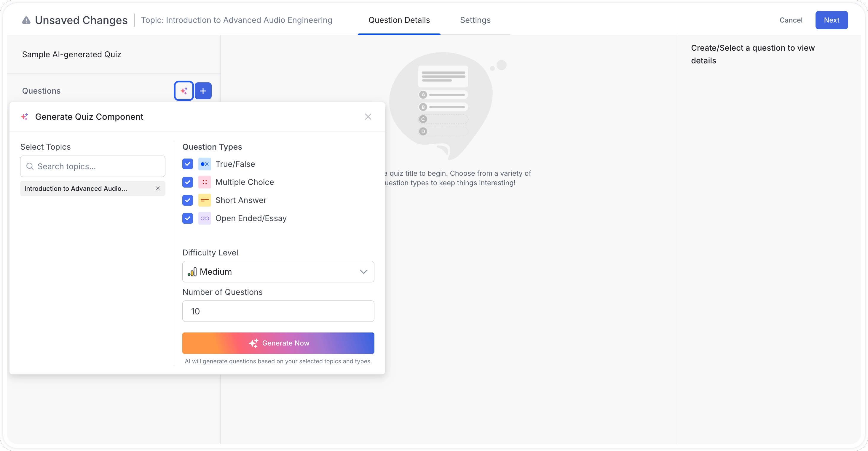Click the Multiple Choice type icon
This screenshot has width=868, height=451.
click(205, 182)
